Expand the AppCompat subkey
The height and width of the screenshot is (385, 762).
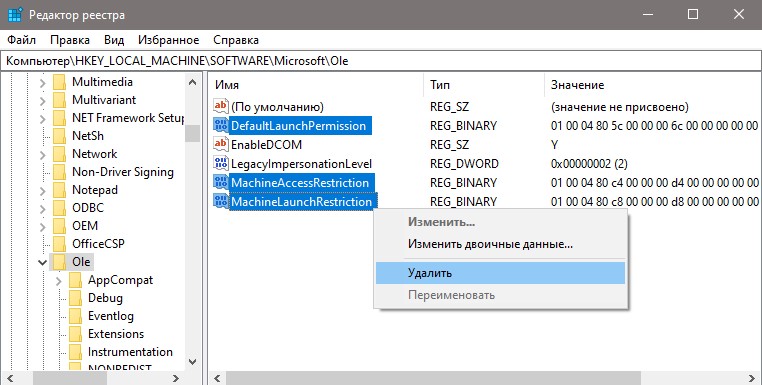[x=59, y=281]
